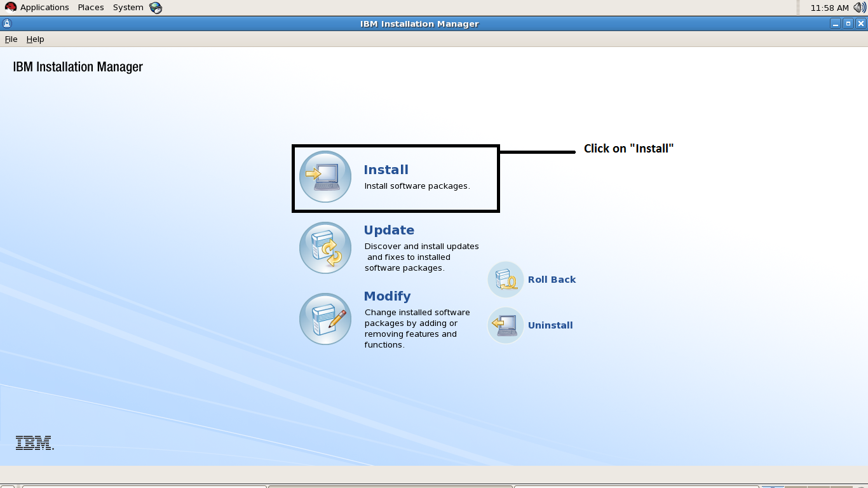868x488 pixels.
Task: Click the volume speaker icon
Action: (859, 8)
